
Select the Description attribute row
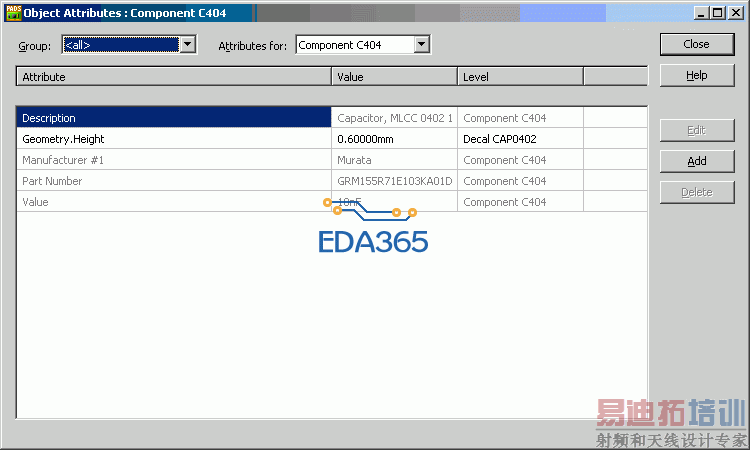pyautogui.click(x=332, y=118)
